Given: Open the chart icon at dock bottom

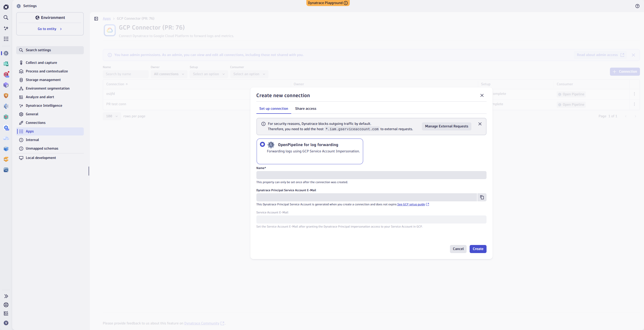Looking at the screenshot, I should [6, 313].
